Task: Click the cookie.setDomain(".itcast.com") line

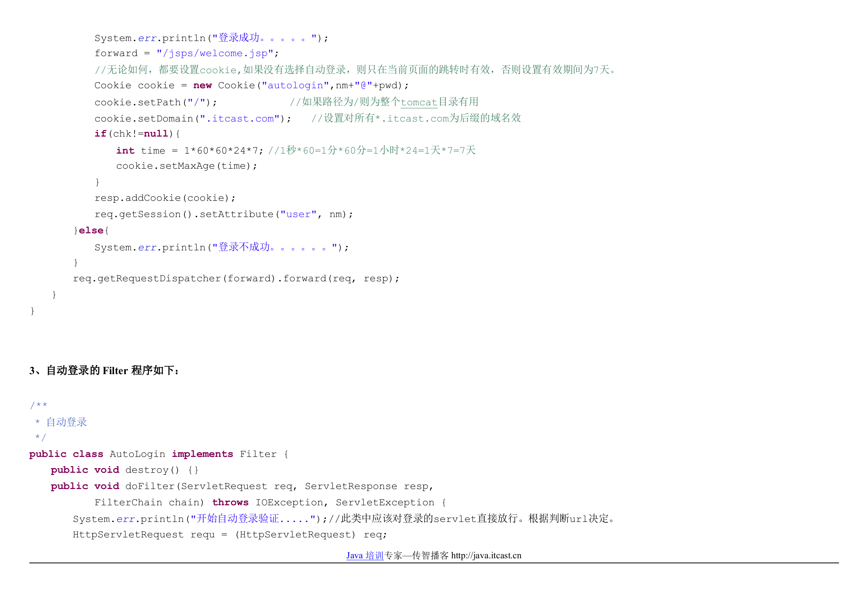Action: click(193, 118)
